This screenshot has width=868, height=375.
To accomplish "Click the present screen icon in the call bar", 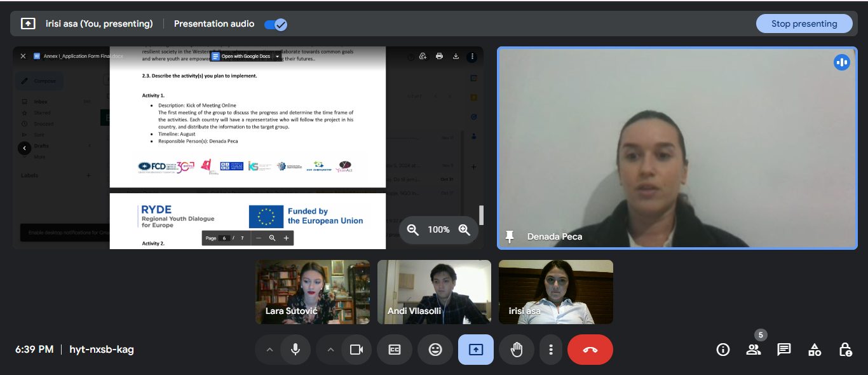I will 476,350.
